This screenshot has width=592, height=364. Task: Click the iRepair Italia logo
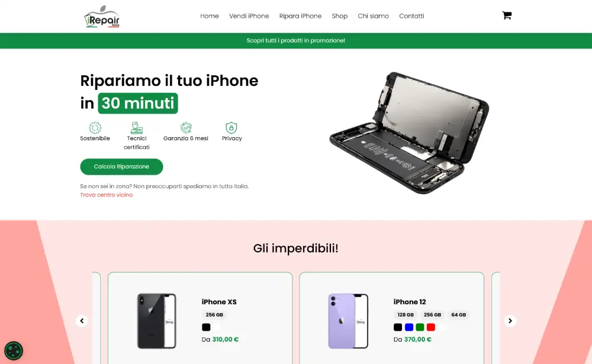pyautogui.click(x=102, y=17)
